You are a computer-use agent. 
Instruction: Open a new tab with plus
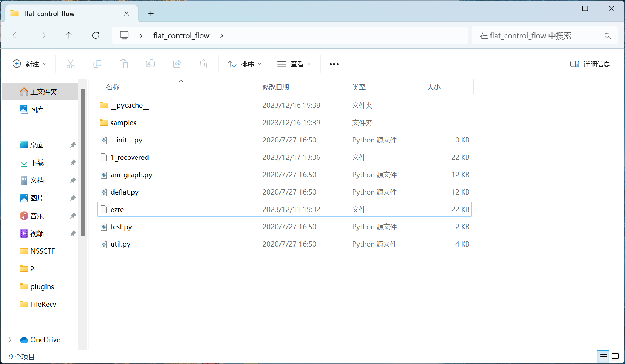(151, 14)
